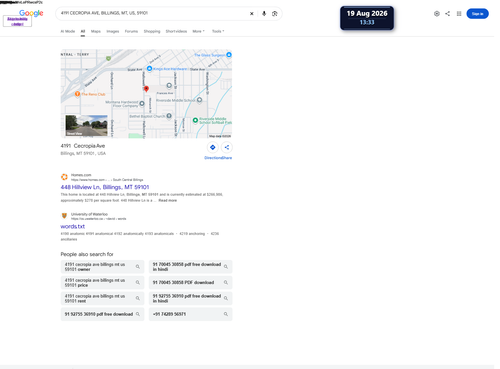
Task: Click the Directions icon under the map
Action: [x=213, y=147]
